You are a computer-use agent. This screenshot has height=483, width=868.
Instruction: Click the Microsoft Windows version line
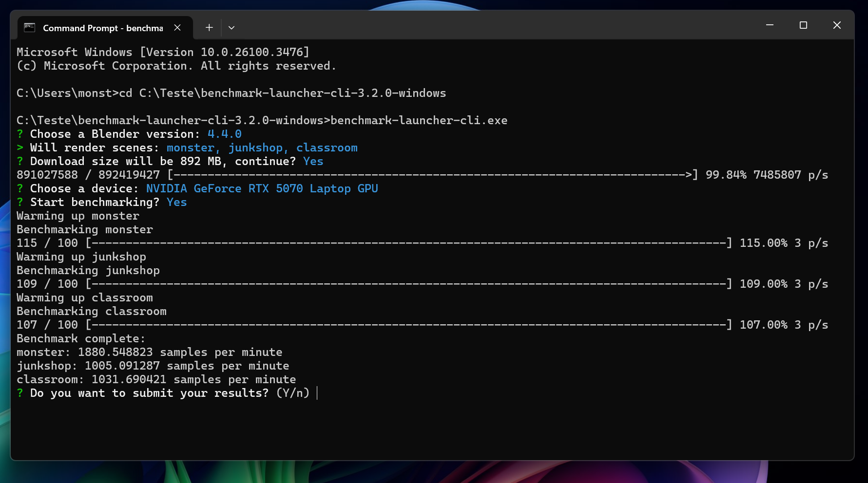click(x=163, y=52)
